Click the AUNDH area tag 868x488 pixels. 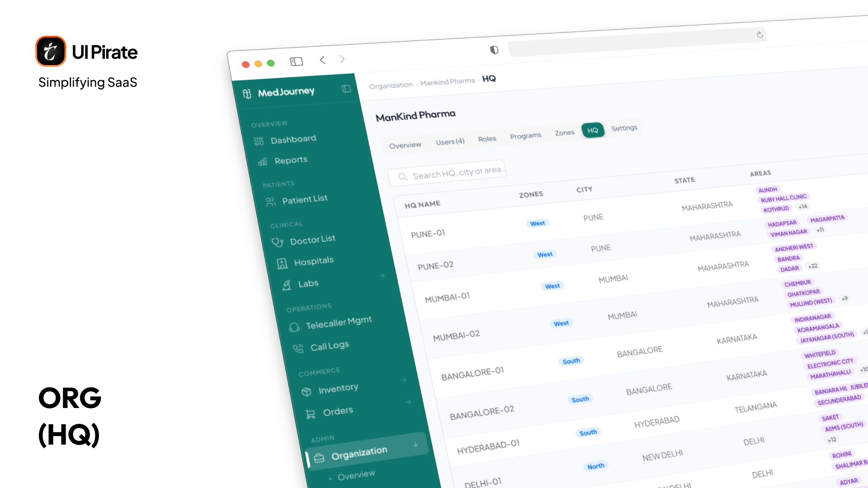768,190
